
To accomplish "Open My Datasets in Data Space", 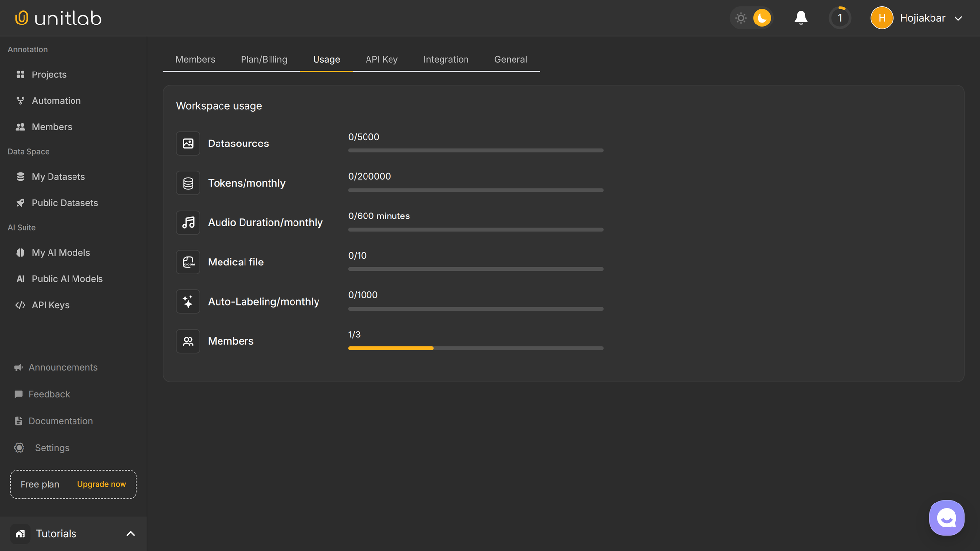I will 58,176.
